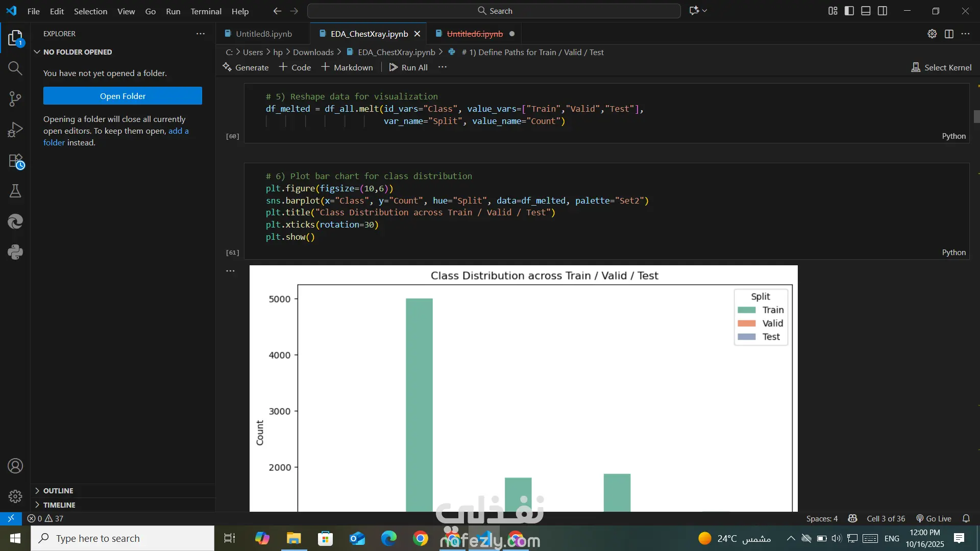Open the Testing flask view
980x551 pixels.
tap(15, 191)
